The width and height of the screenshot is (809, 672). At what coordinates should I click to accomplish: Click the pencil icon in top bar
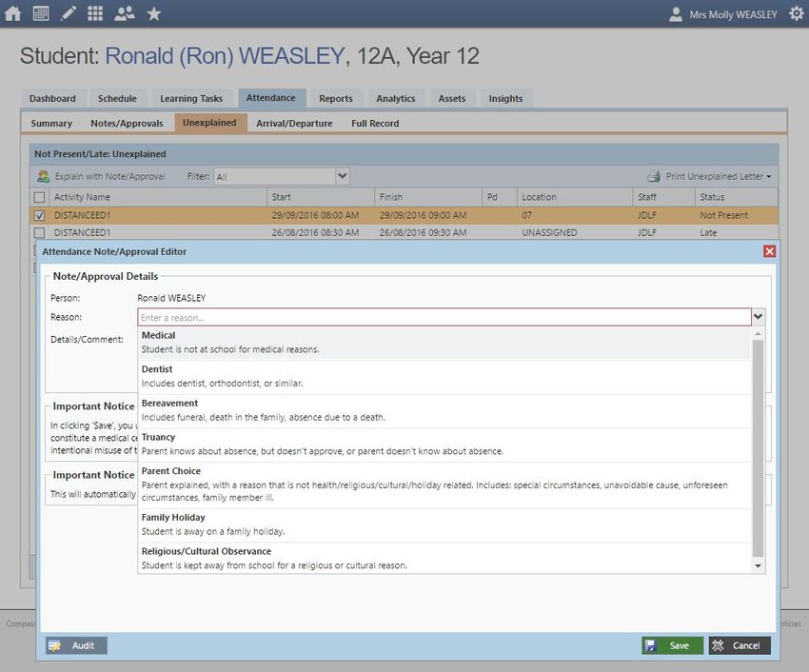[x=69, y=13]
